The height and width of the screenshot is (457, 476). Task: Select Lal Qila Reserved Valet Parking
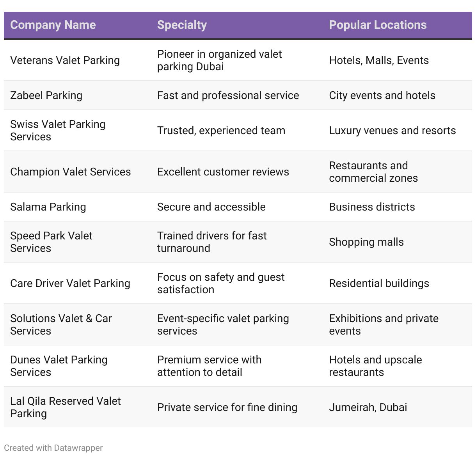pyautogui.click(x=66, y=407)
